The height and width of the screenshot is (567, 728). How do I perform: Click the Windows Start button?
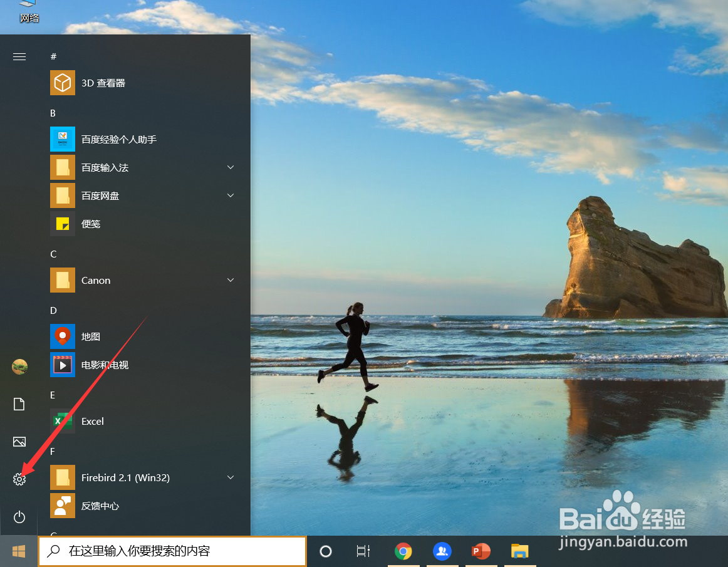point(19,551)
